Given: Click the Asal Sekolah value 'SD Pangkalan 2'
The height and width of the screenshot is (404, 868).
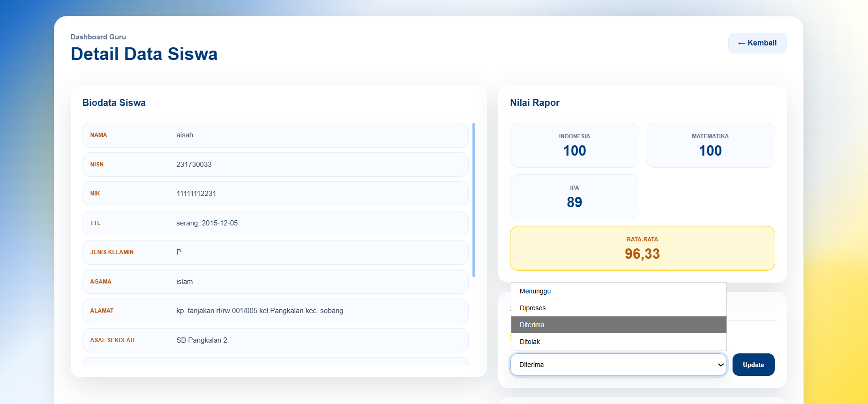Looking at the screenshot, I should (202, 340).
